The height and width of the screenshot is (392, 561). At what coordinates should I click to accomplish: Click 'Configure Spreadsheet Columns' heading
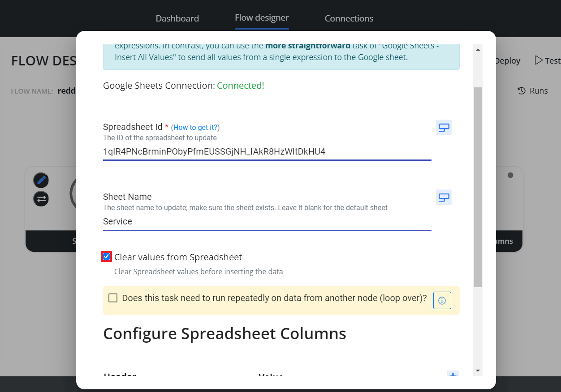[224, 334]
